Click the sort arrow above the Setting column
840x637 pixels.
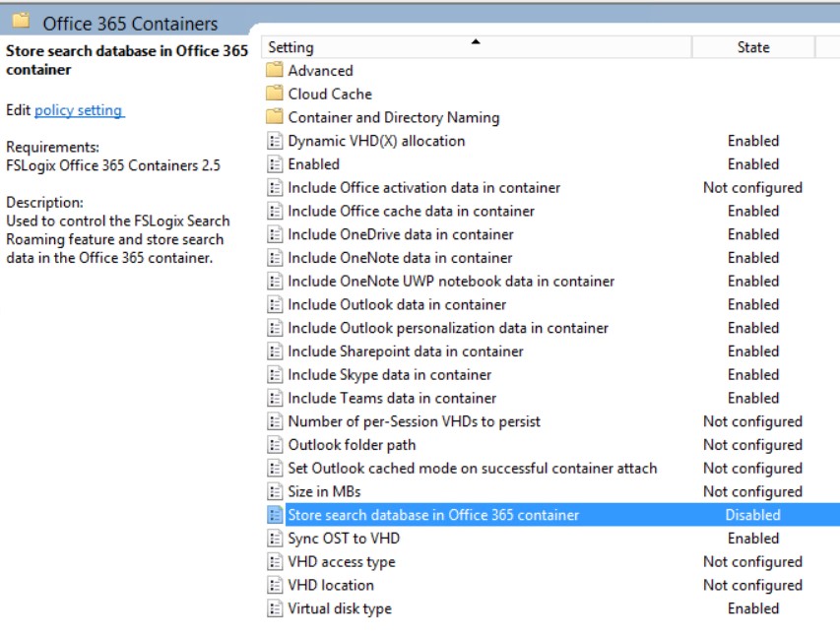[x=476, y=41]
